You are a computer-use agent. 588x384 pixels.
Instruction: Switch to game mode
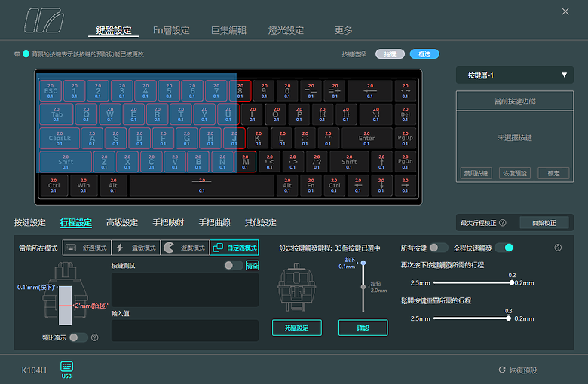(x=185, y=248)
